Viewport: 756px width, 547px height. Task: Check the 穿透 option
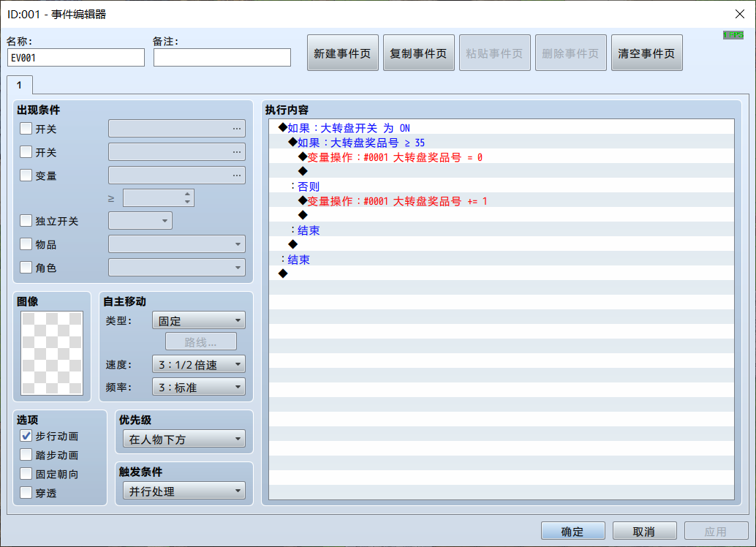pyautogui.click(x=26, y=492)
